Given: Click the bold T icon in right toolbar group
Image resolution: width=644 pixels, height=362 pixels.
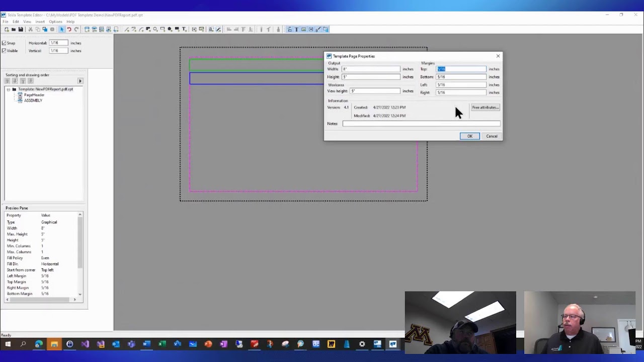Looking at the screenshot, I should tap(295, 29).
